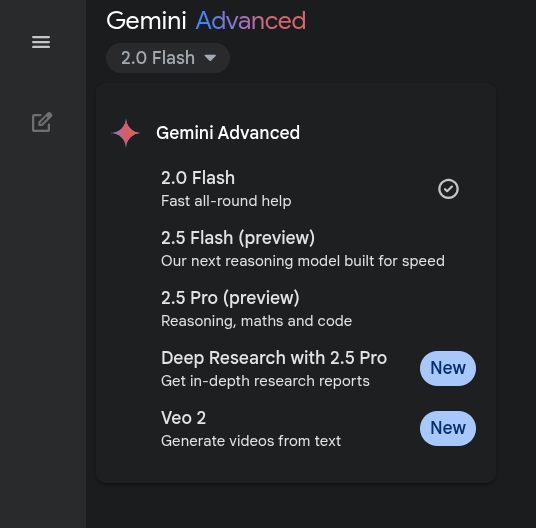536x528 pixels.
Task: Select the 2.0 Flash model option
Action: [296, 189]
